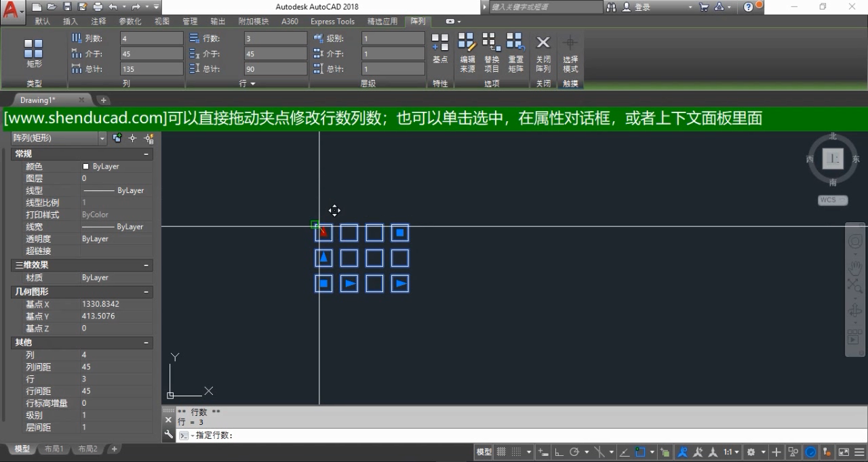This screenshot has height=462, width=868.
Task: Switch to the 注释 ribbon tab
Action: click(x=98, y=21)
